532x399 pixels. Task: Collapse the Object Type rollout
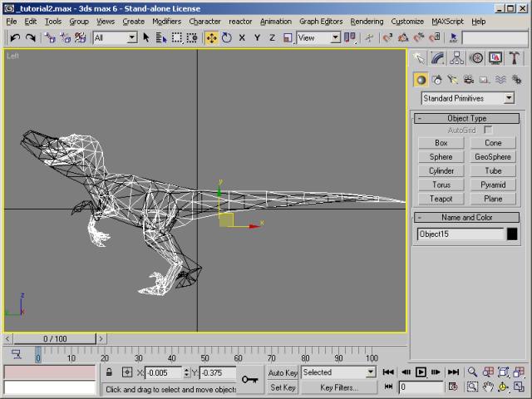[x=466, y=118]
